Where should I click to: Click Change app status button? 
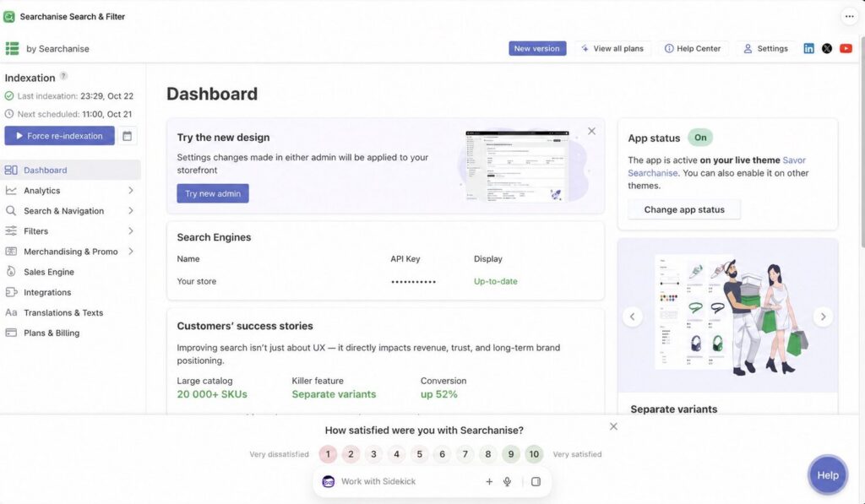click(x=684, y=209)
